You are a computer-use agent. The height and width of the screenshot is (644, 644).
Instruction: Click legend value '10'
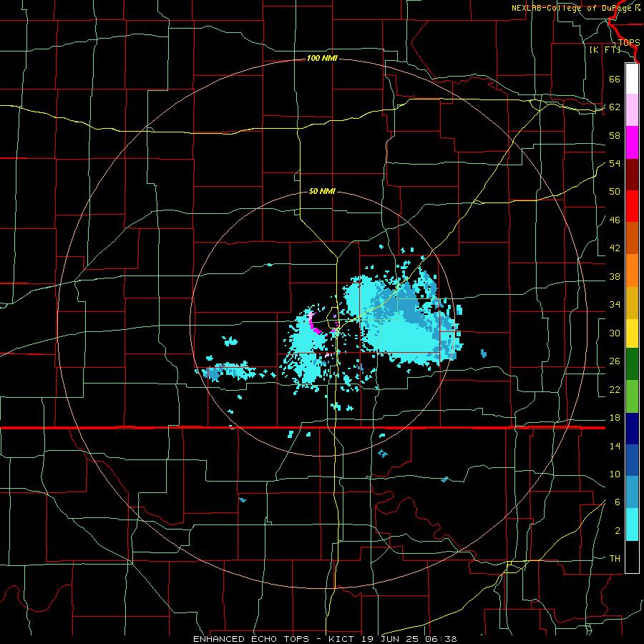pos(615,474)
